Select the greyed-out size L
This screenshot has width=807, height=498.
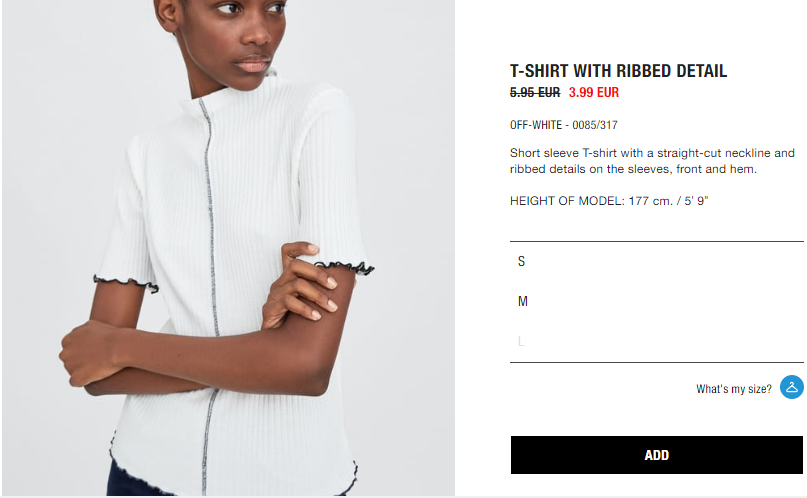pyautogui.click(x=656, y=341)
